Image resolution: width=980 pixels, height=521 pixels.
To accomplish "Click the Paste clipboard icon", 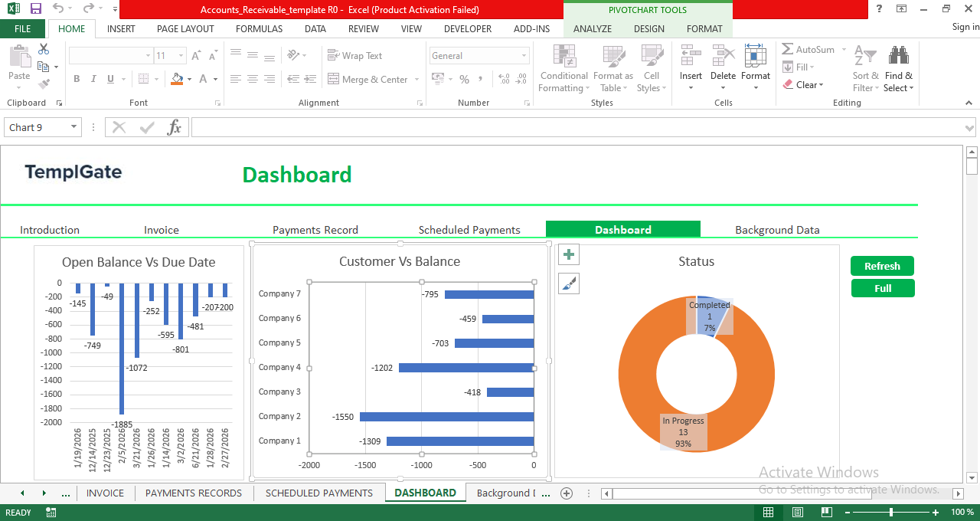I will [x=19, y=56].
